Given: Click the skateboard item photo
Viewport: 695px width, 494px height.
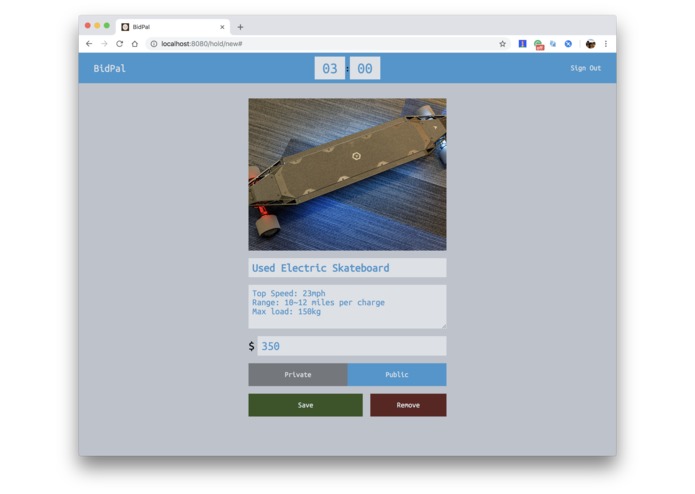Looking at the screenshot, I should point(348,175).
